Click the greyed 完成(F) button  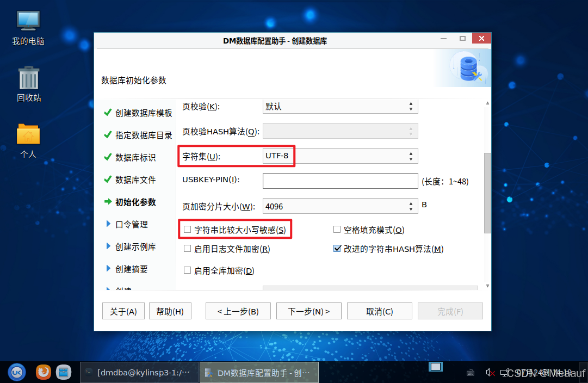point(450,311)
